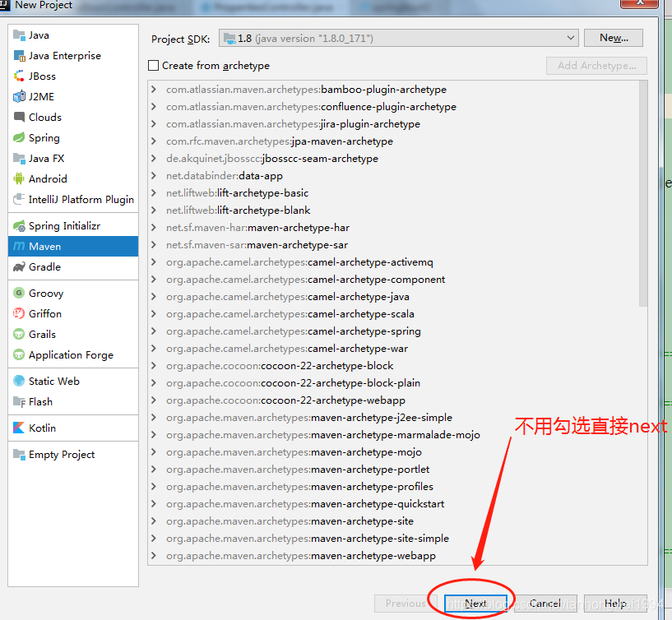The width and height of the screenshot is (672, 620).
Task: Click the New... SDK button
Action: coord(614,38)
